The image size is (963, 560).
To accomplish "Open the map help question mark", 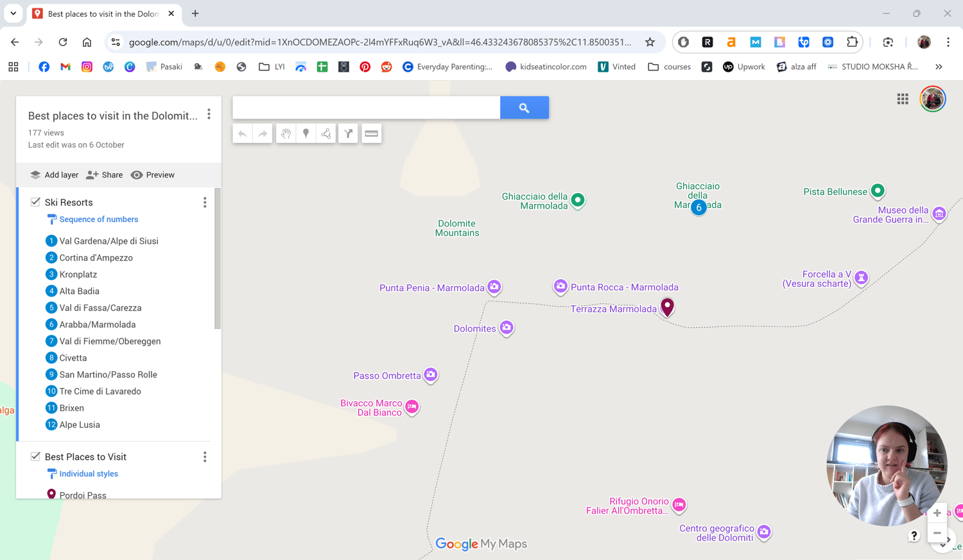I will 914,536.
